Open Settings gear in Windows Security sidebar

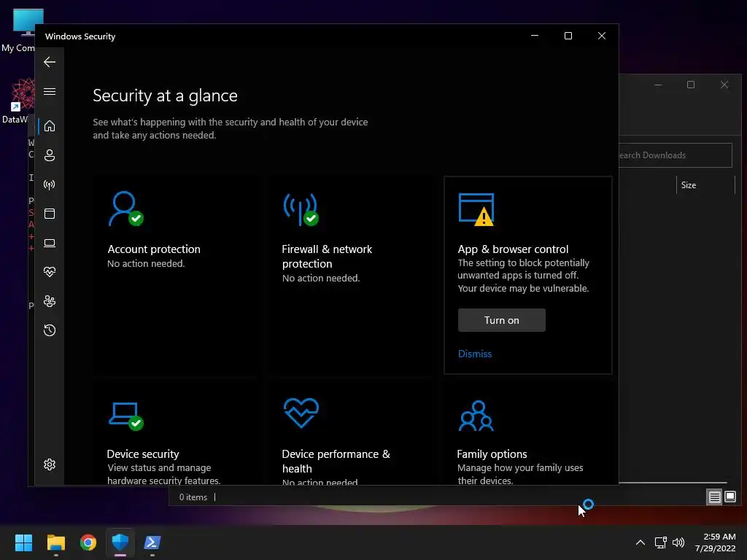(50, 464)
